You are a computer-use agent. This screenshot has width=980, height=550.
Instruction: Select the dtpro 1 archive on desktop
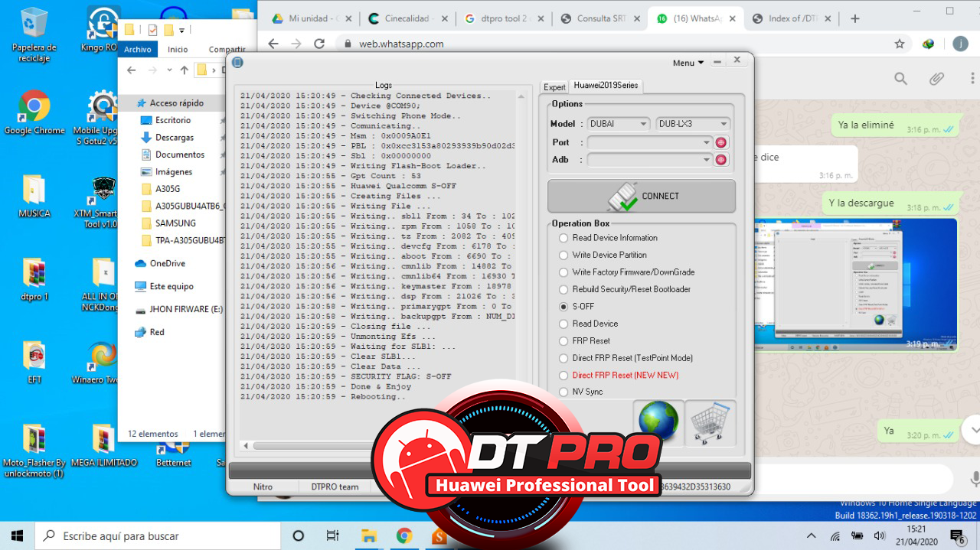click(x=34, y=279)
